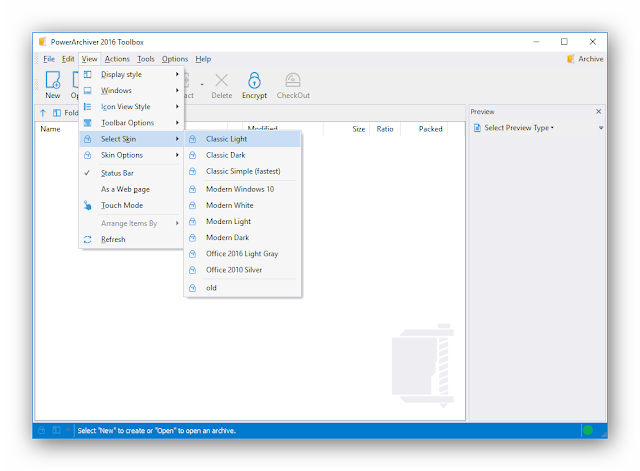640x471 pixels.
Task: Click the CheckOut toolbar icon
Action: coord(293,80)
